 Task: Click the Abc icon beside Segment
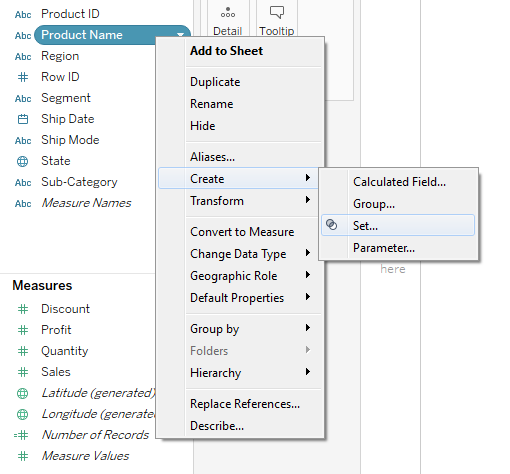coord(23,98)
